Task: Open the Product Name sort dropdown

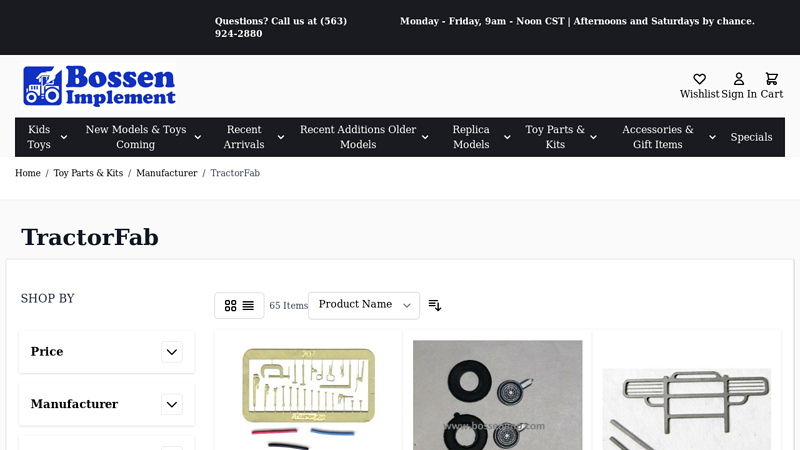Action: (364, 305)
